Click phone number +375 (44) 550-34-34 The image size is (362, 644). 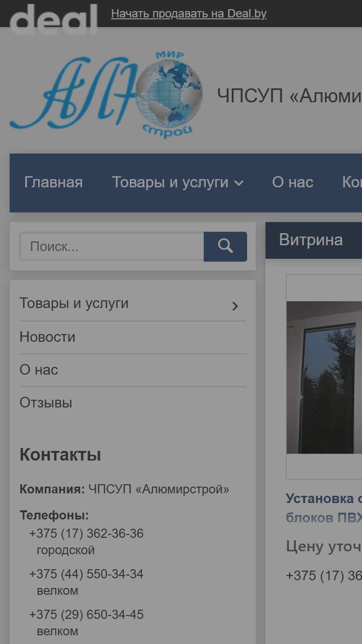[x=86, y=574]
